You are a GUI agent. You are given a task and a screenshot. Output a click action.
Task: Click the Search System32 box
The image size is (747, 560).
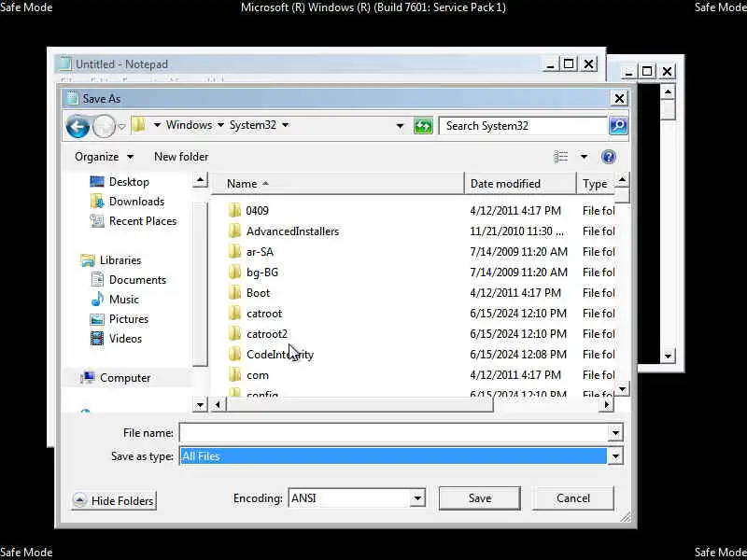523,126
